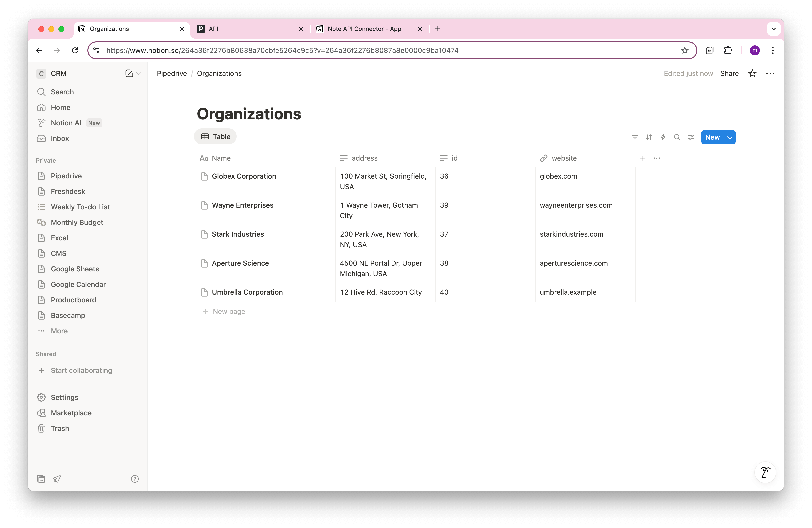Expand More private pages in sidebar

pyautogui.click(x=59, y=331)
